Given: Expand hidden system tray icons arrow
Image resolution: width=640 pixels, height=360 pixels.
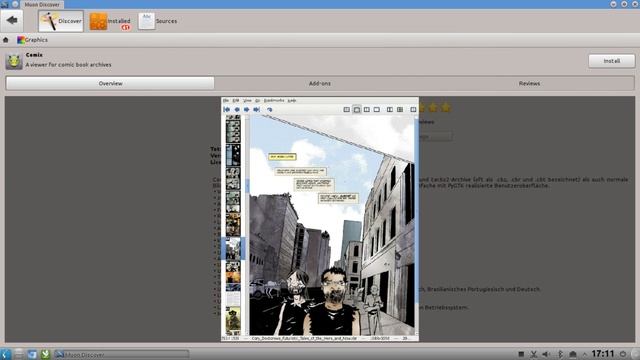Looking at the screenshot, I should click(x=584, y=354).
